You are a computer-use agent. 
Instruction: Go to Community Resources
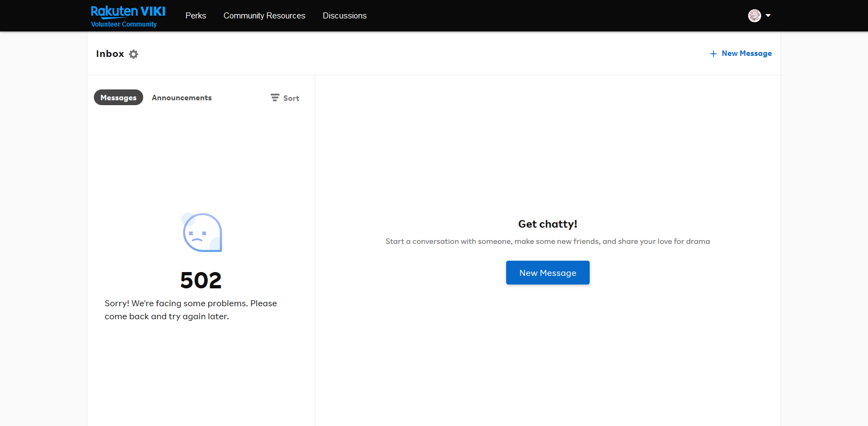(x=264, y=16)
